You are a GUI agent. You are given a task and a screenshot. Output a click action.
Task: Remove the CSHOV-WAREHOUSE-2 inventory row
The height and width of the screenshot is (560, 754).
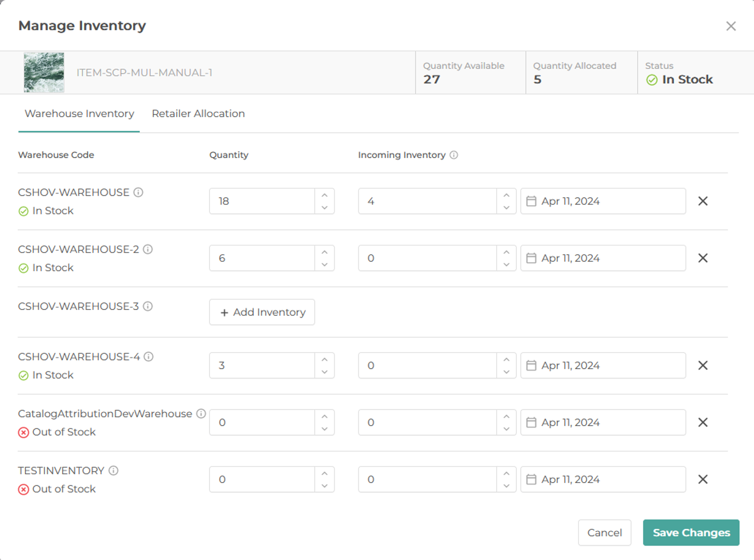pyautogui.click(x=703, y=258)
